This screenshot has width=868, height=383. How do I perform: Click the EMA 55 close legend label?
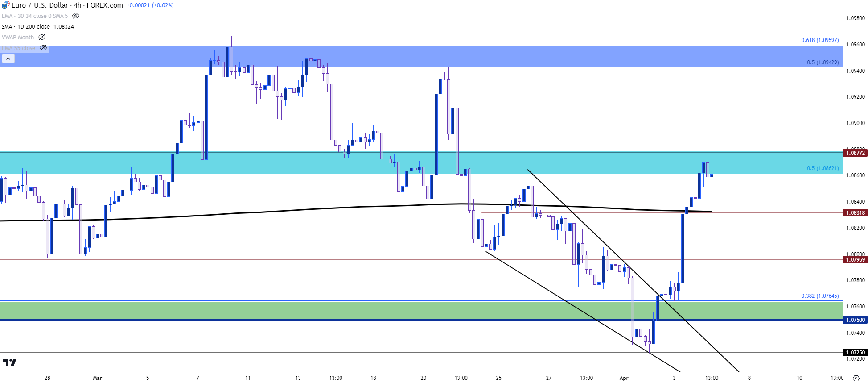18,48
